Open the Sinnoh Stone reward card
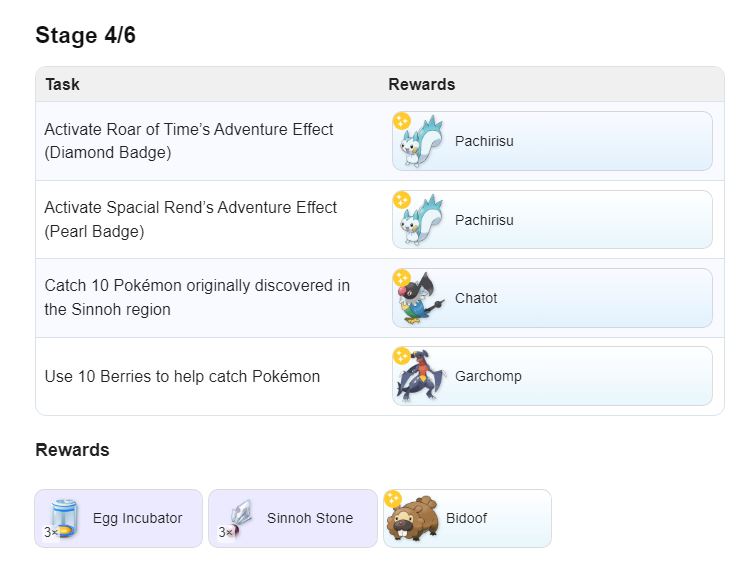Screen dimensions: 741x565 tap(293, 518)
